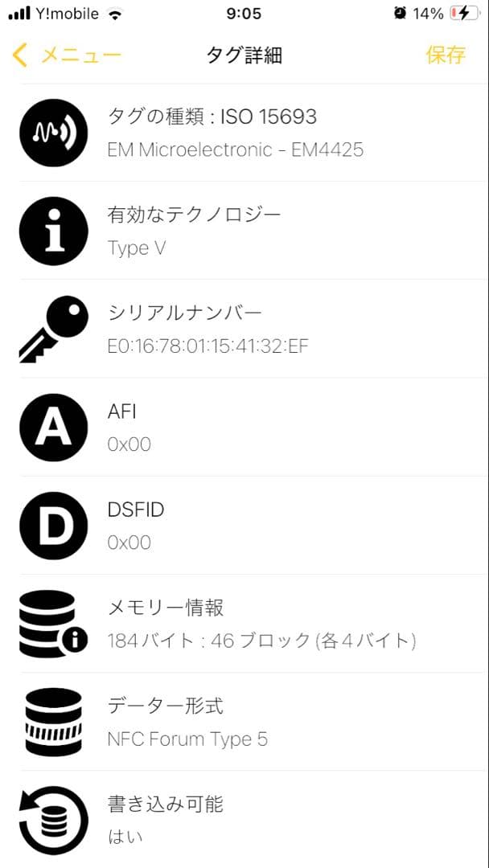Select the cellular signal bars icon

coord(20,13)
